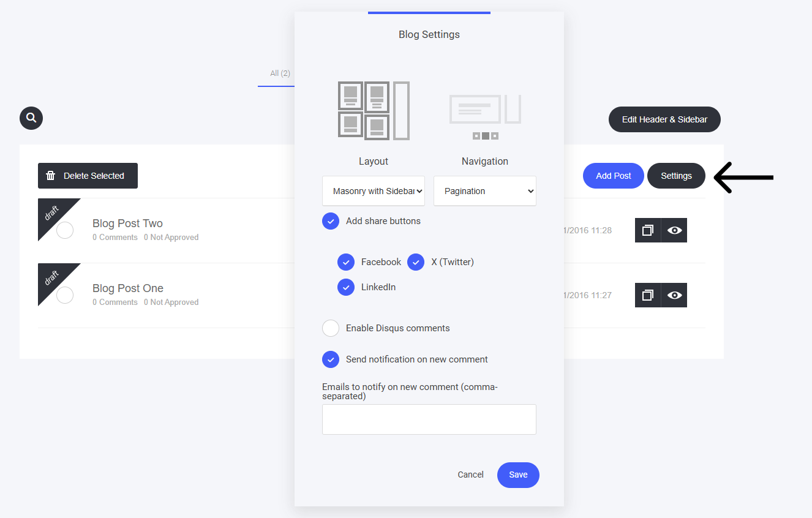812x518 pixels.
Task: Click preview eye icon for Blog Post One
Action: [674, 295]
